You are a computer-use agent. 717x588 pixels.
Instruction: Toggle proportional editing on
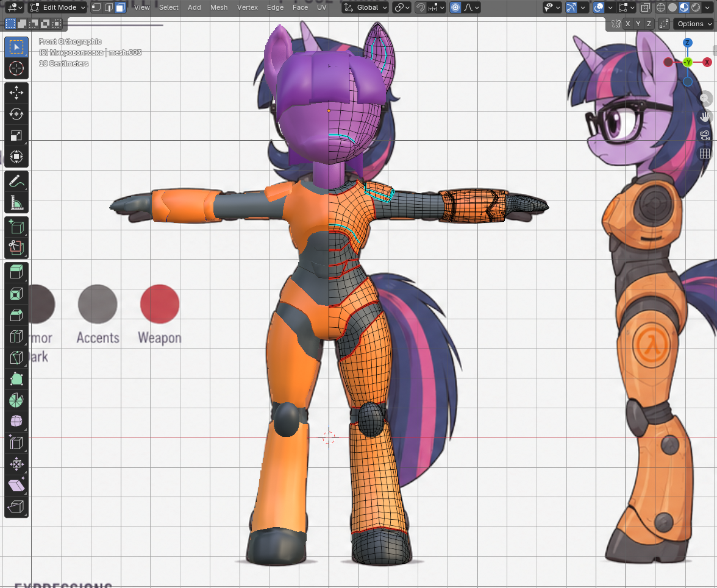coord(455,7)
